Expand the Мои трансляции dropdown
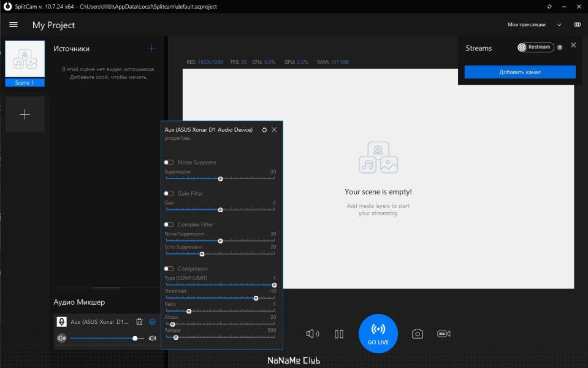588x368 pixels. (x=535, y=25)
